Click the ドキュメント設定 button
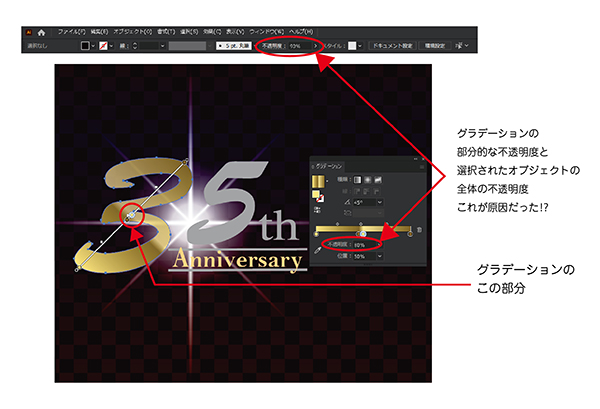Image resolution: width=600 pixels, height=409 pixels. pos(395,46)
